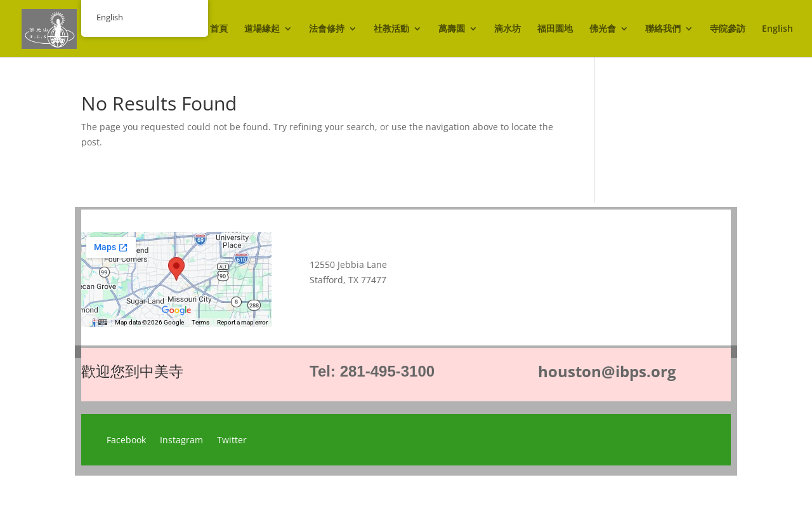This screenshot has height=508, width=812.
Task: Open the 寺院參訪 menu item
Action: [x=728, y=29]
